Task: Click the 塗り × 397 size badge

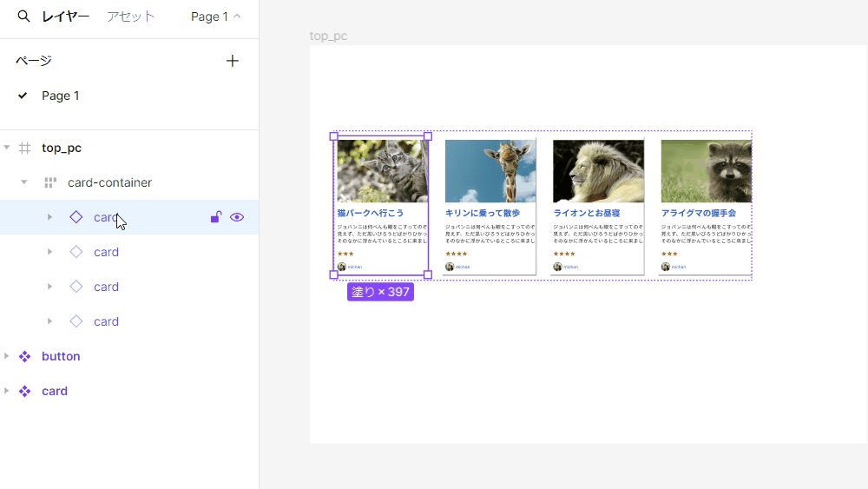Action: tap(380, 292)
